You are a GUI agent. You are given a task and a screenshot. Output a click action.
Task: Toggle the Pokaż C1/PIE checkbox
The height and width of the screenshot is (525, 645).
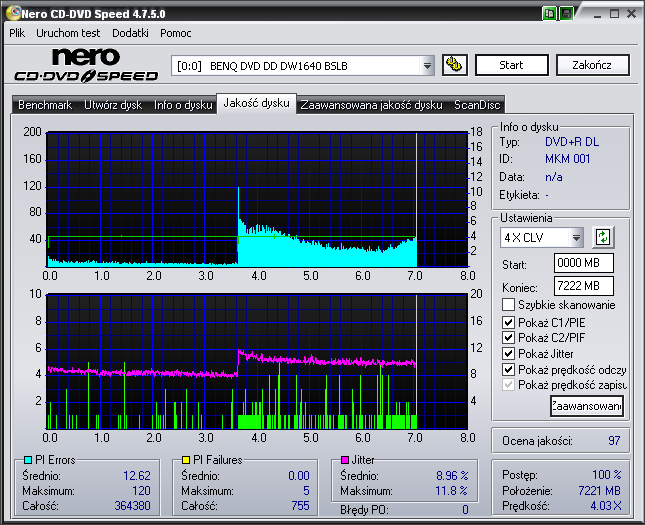508,322
